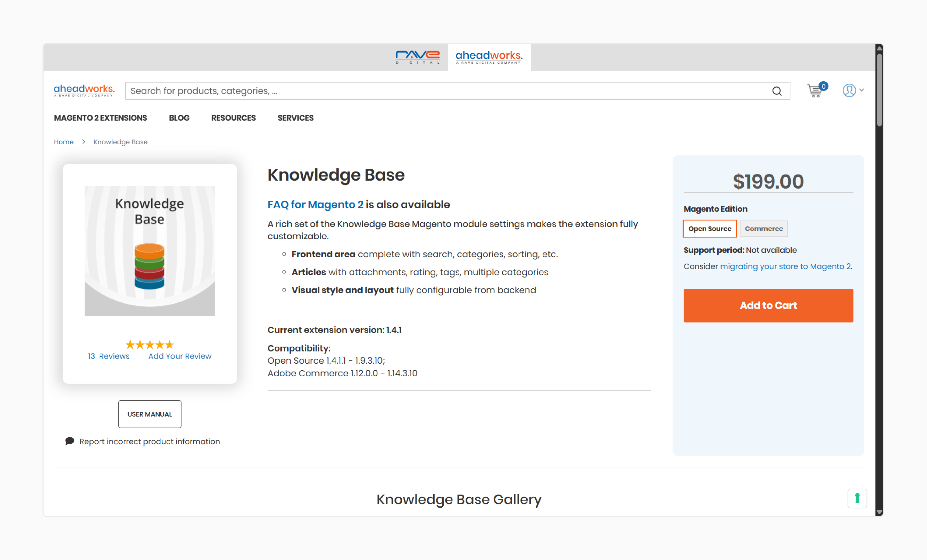Viewport: 927px width, 560px height.
Task: Open the User Manual button
Action: tap(150, 414)
